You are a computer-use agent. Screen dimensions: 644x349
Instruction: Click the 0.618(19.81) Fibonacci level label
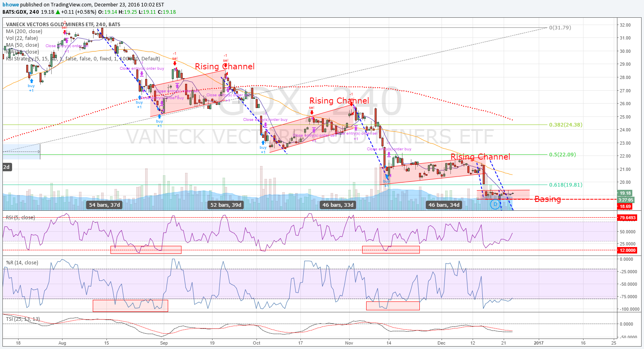tap(566, 185)
